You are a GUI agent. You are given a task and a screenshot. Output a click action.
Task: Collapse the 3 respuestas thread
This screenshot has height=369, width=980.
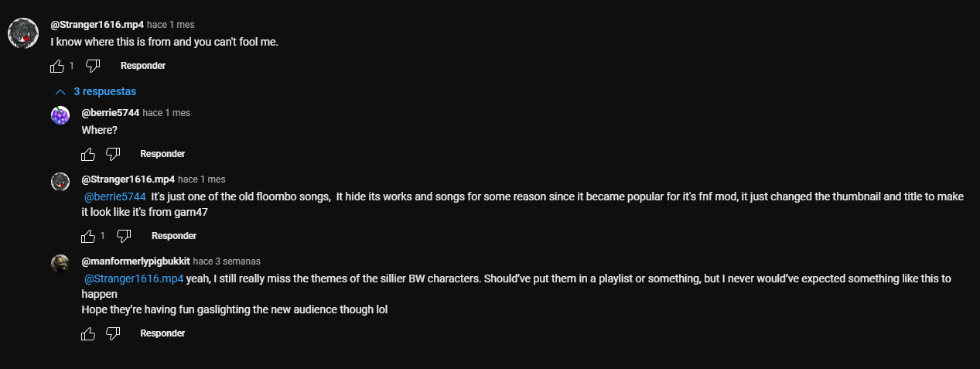pyautogui.click(x=96, y=91)
